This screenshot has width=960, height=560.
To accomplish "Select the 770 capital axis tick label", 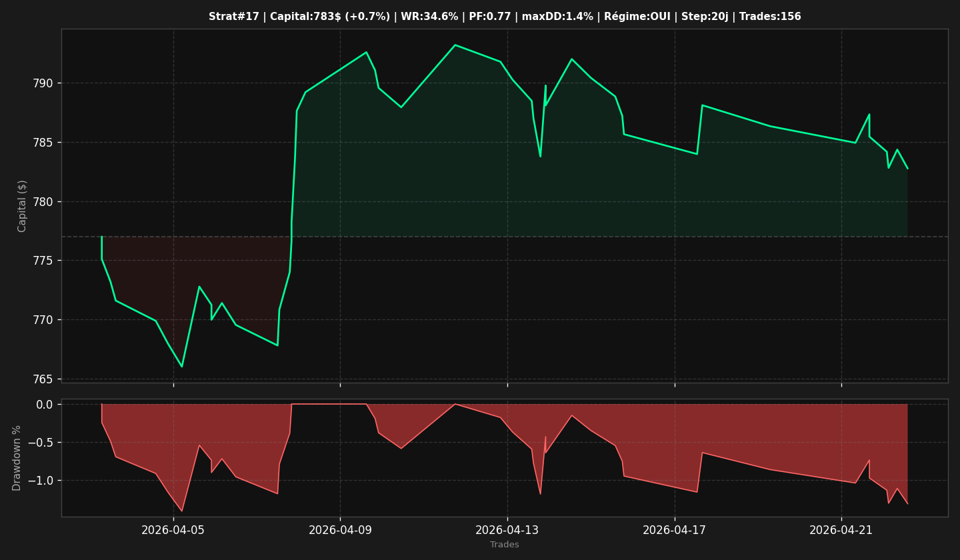I will point(44,320).
